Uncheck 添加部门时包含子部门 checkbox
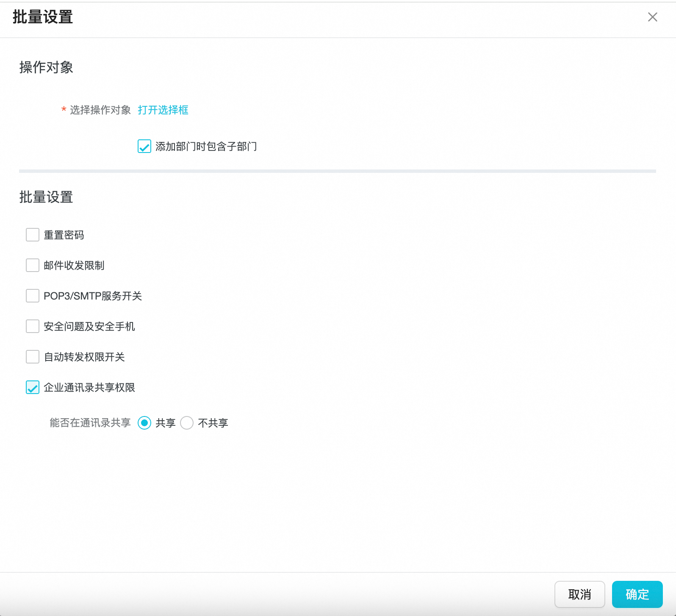 144,147
